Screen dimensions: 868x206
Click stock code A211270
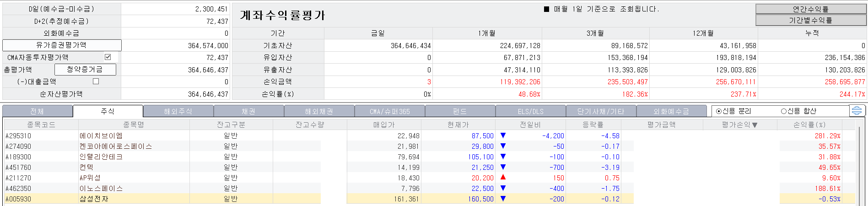[x=18, y=178]
